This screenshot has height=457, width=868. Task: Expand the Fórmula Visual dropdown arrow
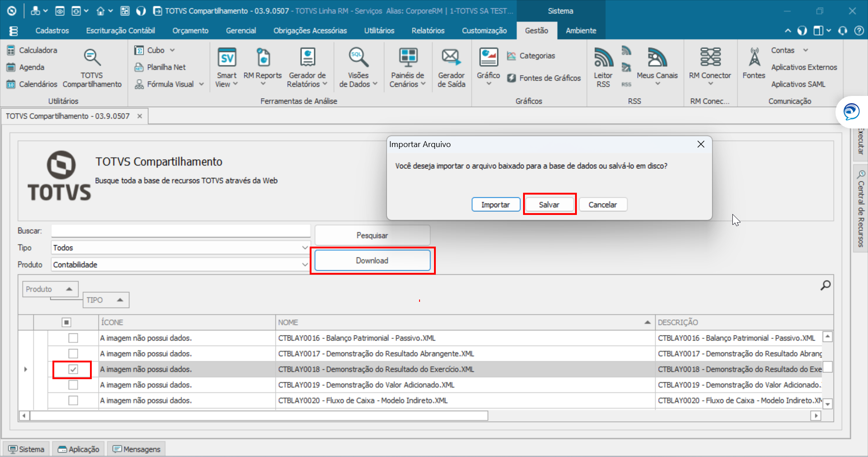coord(201,84)
